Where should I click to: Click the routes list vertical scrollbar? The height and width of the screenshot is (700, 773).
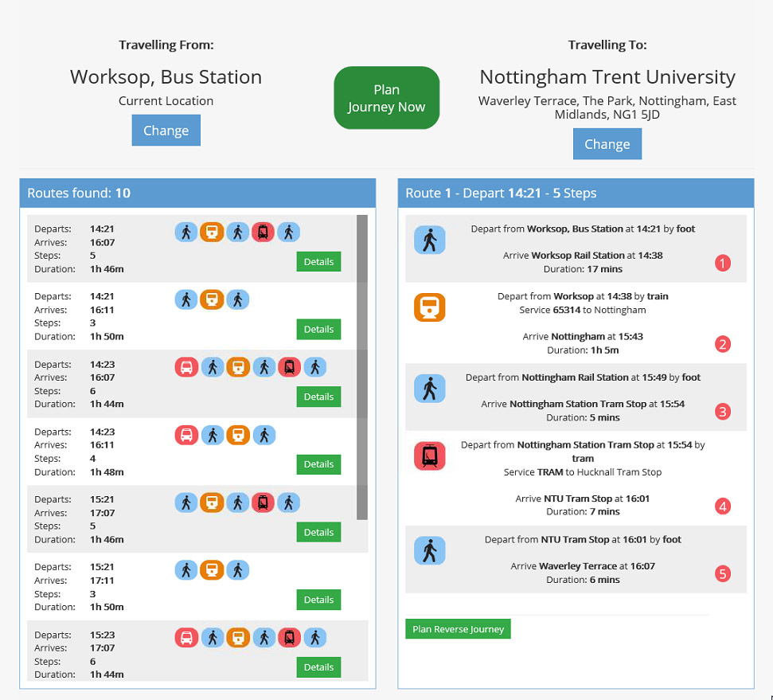pos(361,366)
